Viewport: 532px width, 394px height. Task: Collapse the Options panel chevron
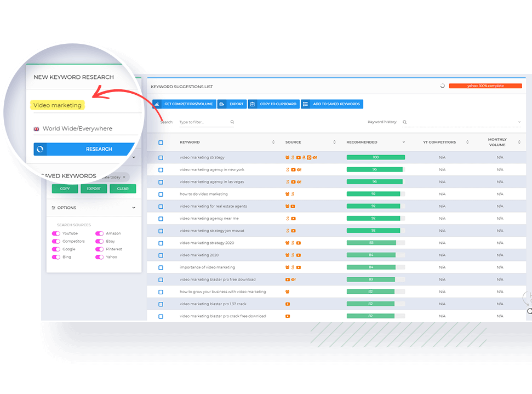(x=134, y=208)
